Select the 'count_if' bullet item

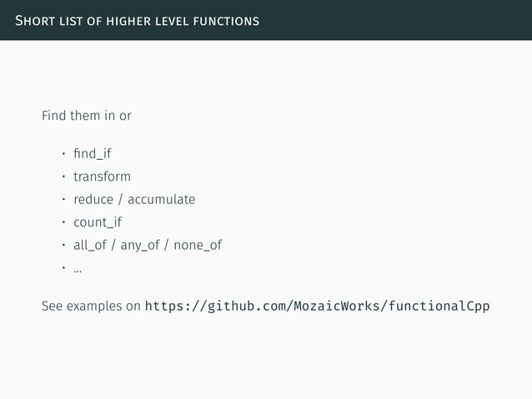pos(98,222)
